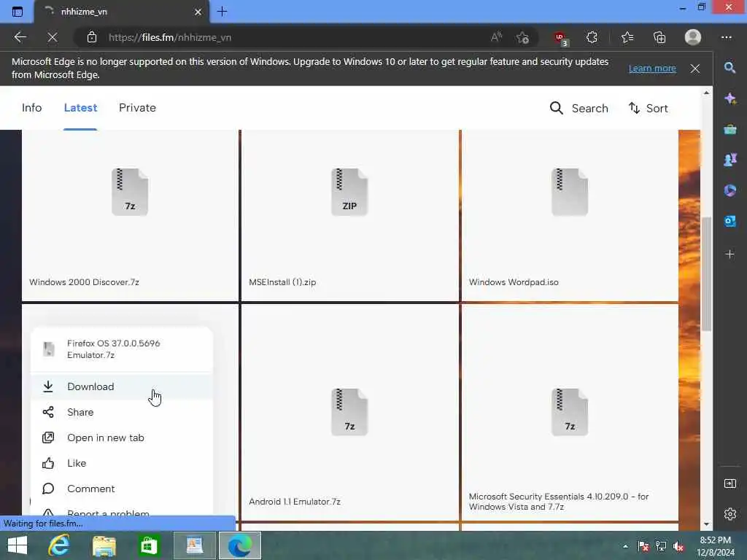This screenshot has width=747, height=560.
Task: Switch to the Info tab
Action: pyautogui.click(x=32, y=108)
